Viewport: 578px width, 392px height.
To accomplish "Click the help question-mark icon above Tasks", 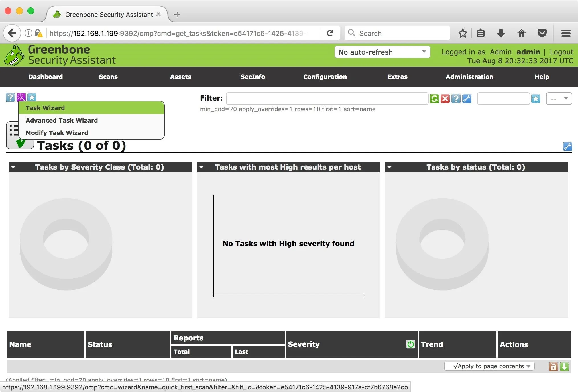I will click(x=10, y=97).
